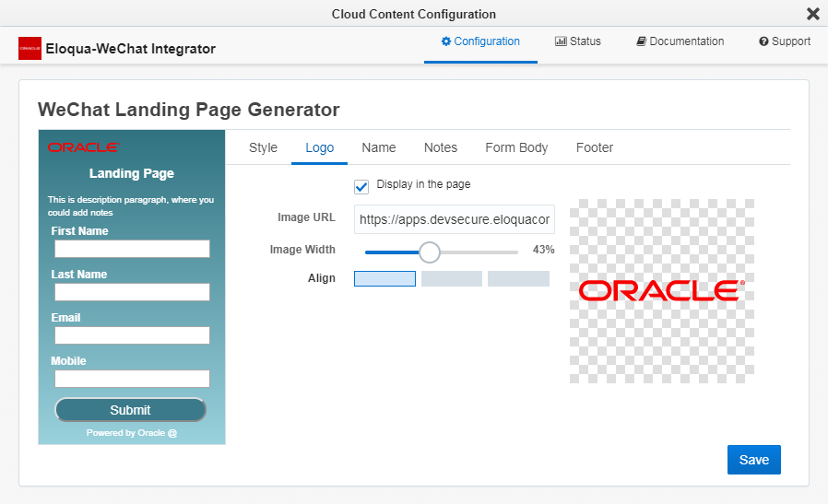
Task: Close the Cloud Content Configuration dialog
Action: (812, 14)
